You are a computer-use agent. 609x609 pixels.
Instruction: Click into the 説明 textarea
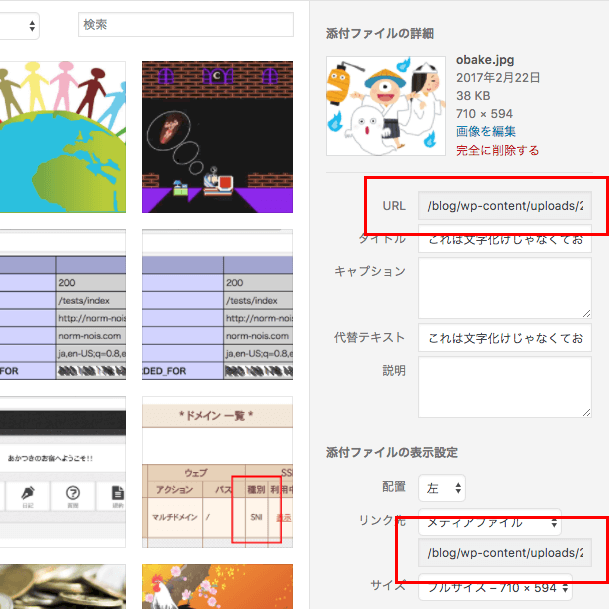pos(504,386)
